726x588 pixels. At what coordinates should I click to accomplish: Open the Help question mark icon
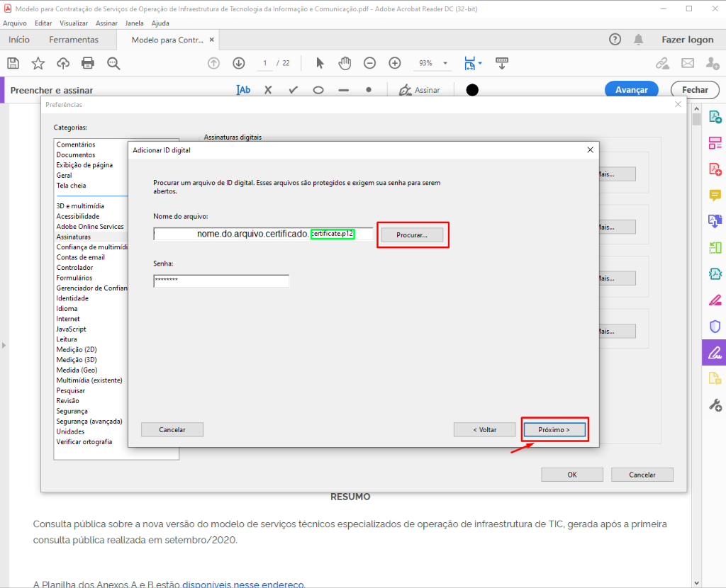pos(615,40)
